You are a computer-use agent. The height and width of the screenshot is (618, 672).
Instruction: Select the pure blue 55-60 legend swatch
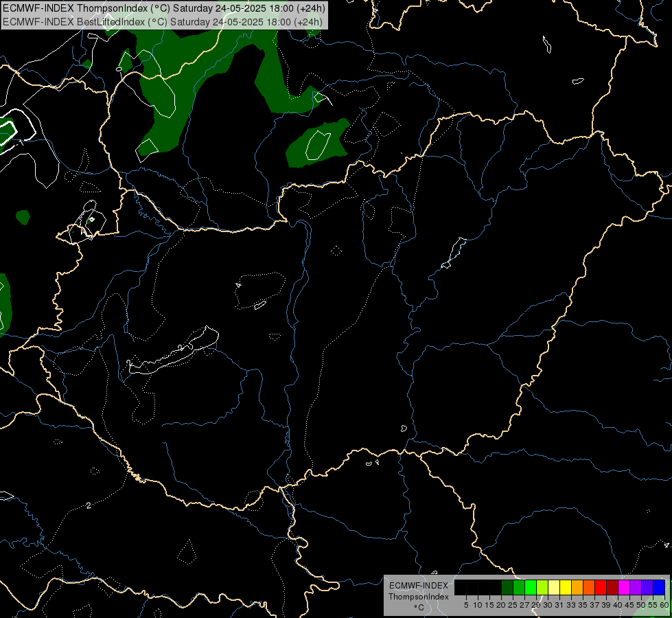659,587
